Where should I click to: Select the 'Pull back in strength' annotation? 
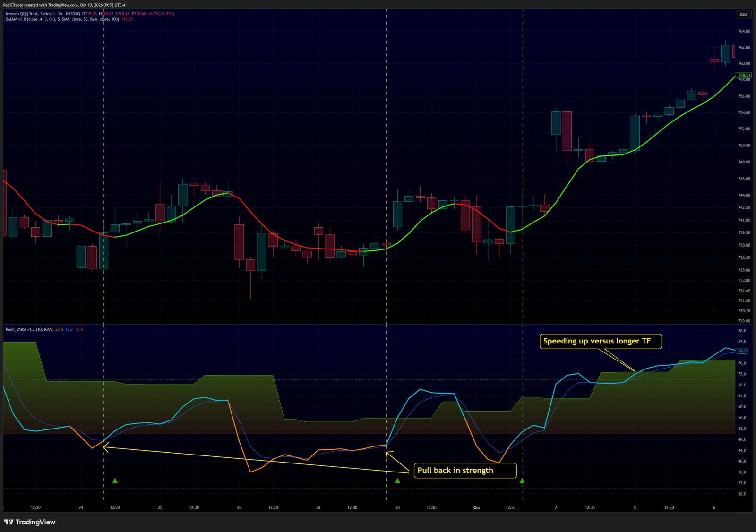click(465, 471)
